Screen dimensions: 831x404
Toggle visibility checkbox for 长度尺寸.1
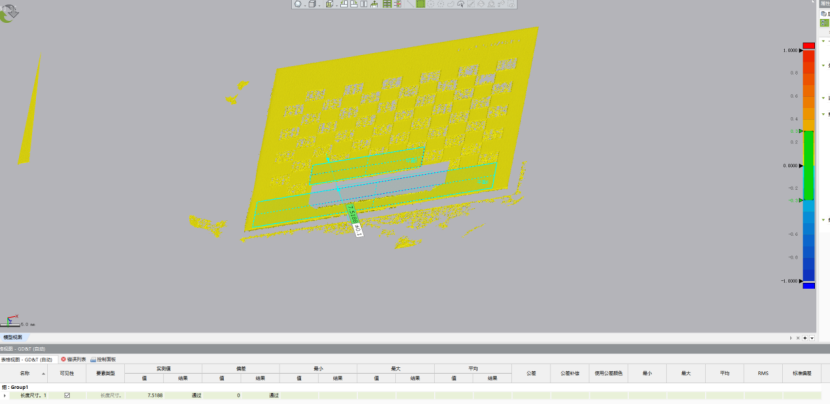coord(67,395)
